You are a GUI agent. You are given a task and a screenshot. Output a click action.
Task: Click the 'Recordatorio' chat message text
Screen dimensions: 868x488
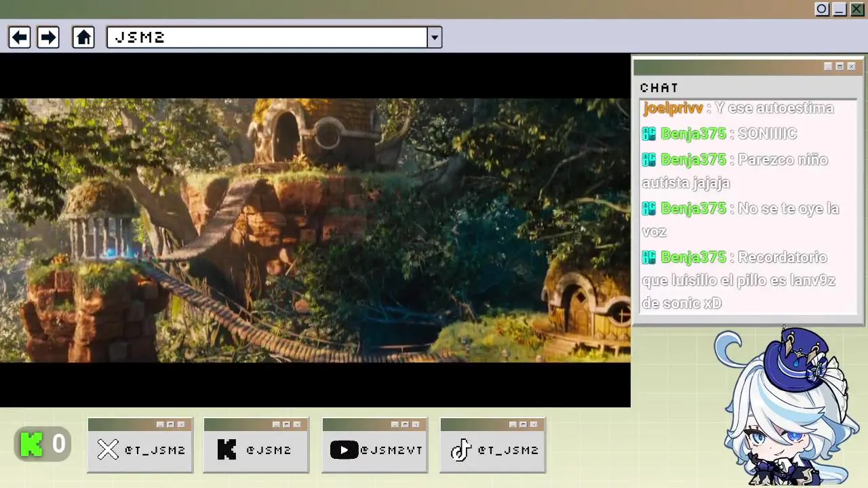(x=738, y=280)
